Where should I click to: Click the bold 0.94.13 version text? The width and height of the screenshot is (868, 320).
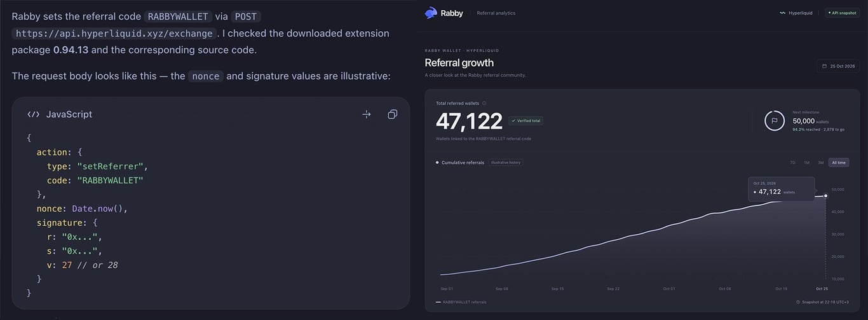(x=71, y=50)
